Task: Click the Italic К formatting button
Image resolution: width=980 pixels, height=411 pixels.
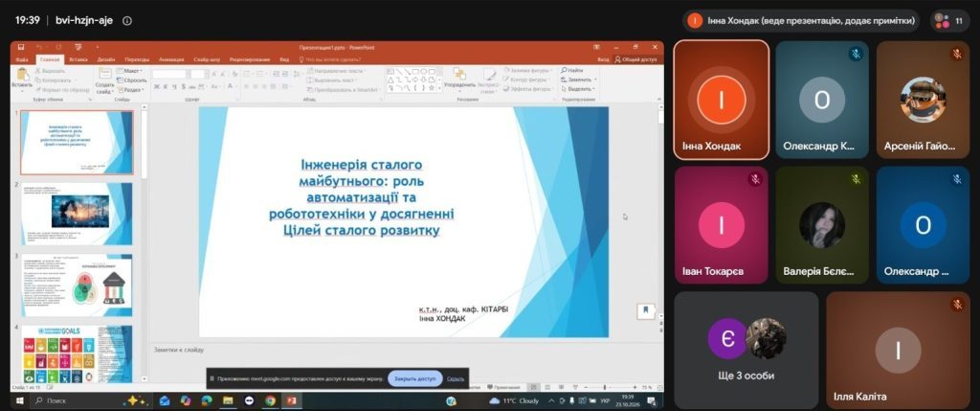Action: [x=165, y=86]
